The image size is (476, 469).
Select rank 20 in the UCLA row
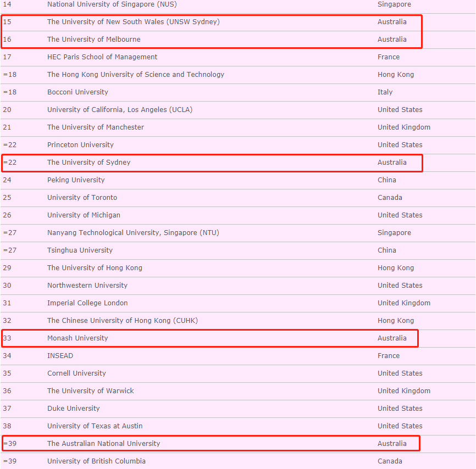(x=7, y=110)
